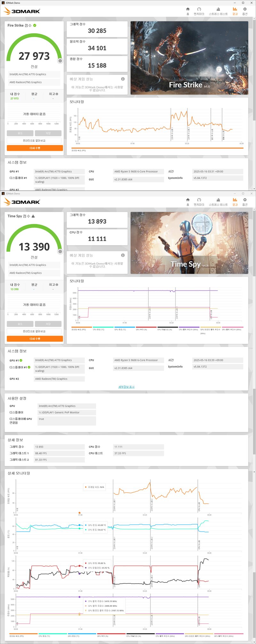This screenshot has width=256, height=644.
Task: Click greyed save button in Fire Strike window
Action: [x=48, y=133]
